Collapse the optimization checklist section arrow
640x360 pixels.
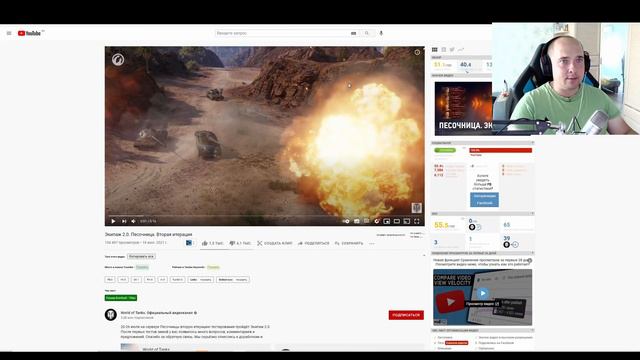coord(532,331)
